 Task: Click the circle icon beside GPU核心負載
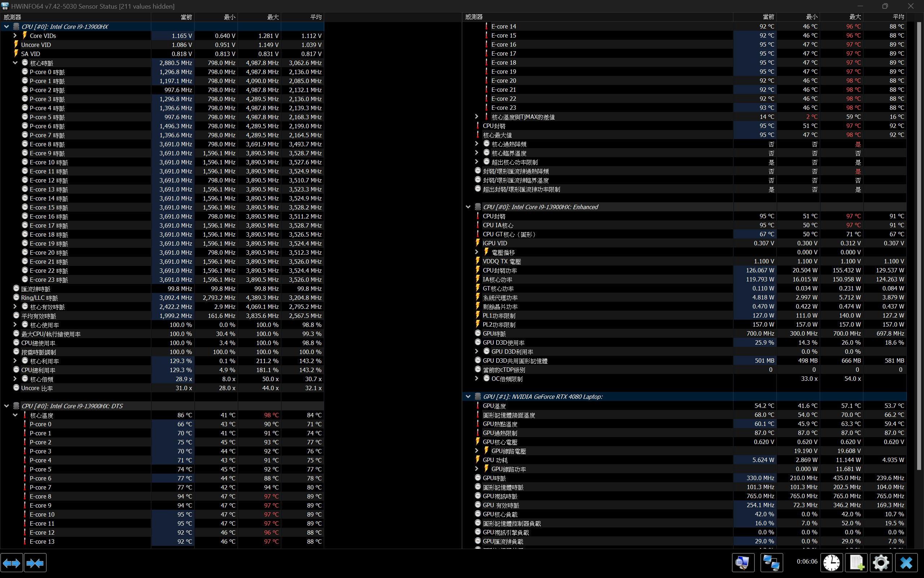[478, 514]
